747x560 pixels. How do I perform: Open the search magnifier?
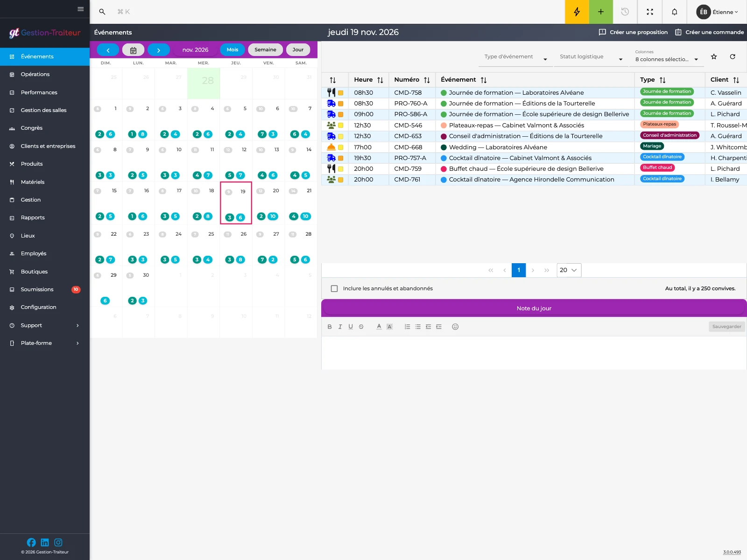[x=102, y=12]
